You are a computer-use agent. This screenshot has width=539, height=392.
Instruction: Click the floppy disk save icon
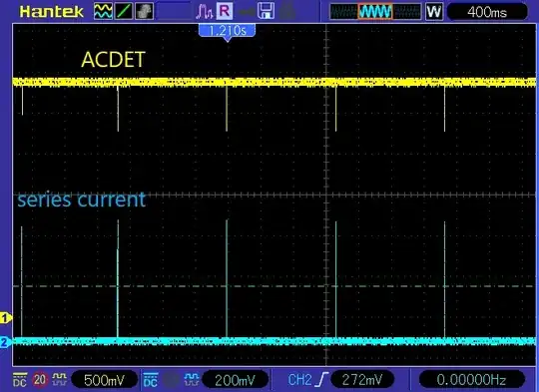(x=267, y=11)
